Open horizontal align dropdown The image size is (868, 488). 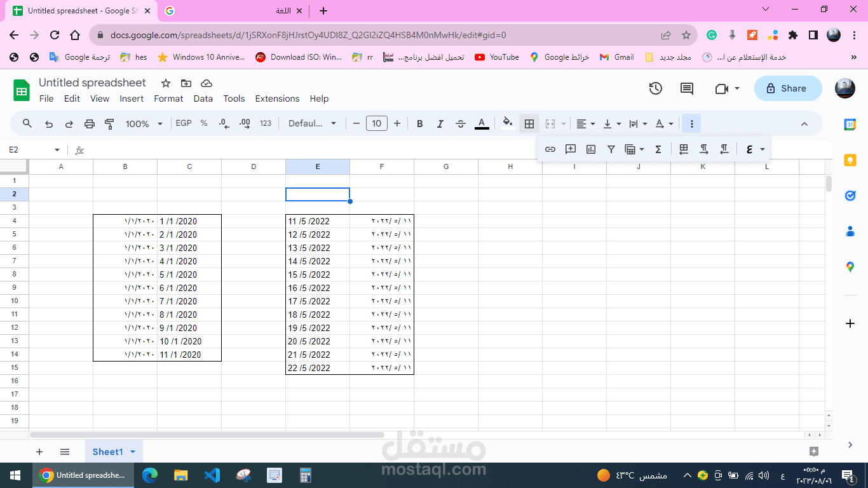point(586,123)
